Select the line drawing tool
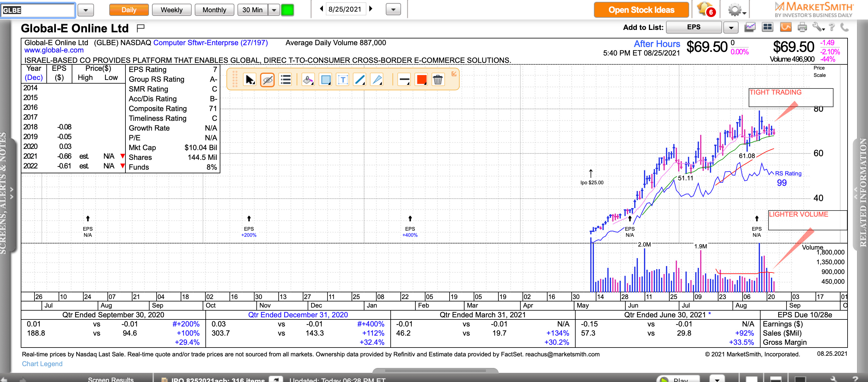 pos(360,80)
